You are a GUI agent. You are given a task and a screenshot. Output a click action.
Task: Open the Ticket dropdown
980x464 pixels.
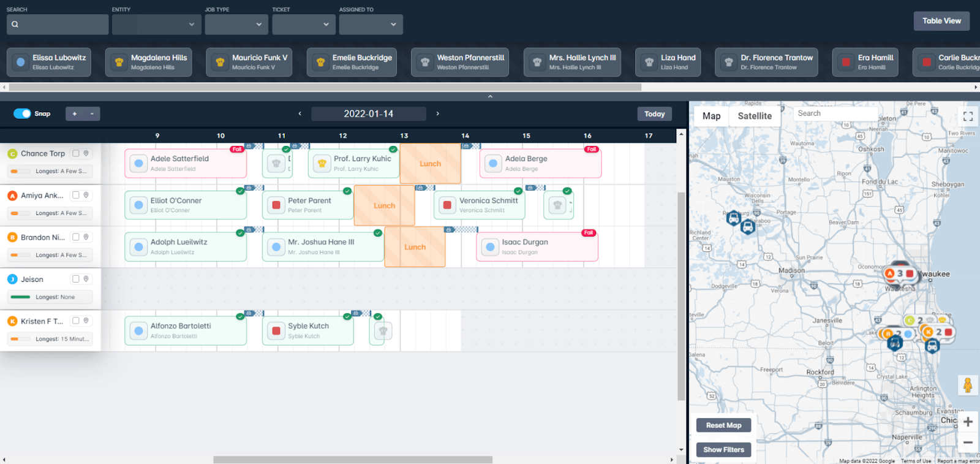point(304,25)
